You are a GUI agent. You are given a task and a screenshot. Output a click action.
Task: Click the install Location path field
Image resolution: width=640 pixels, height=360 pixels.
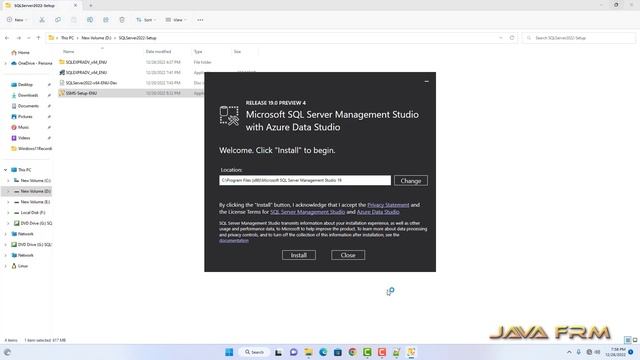(304, 180)
